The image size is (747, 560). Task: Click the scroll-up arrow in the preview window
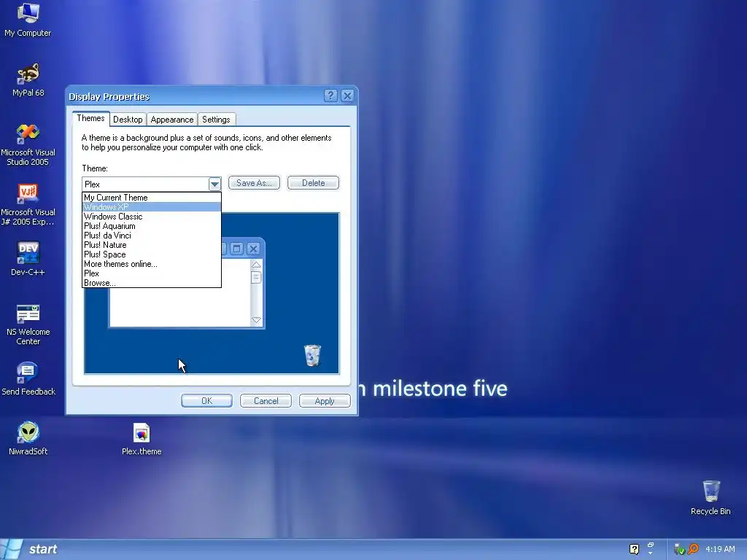click(256, 265)
